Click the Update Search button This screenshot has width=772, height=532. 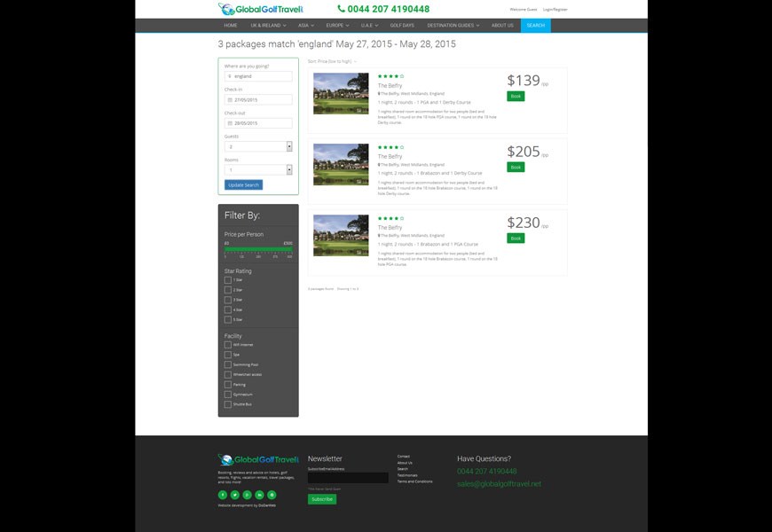tap(244, 185)
